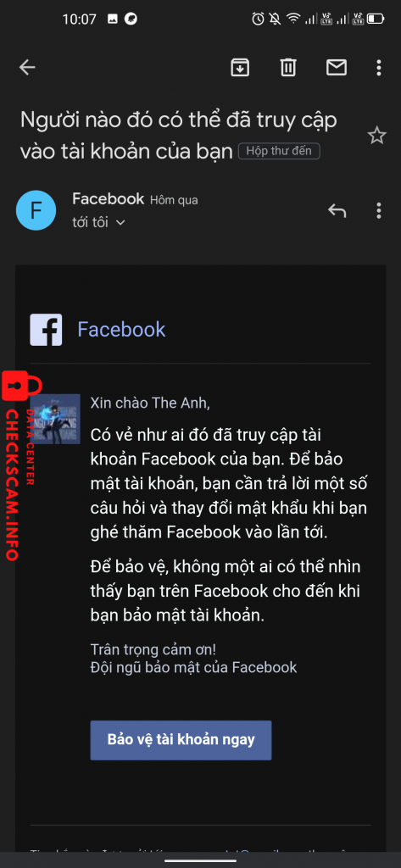Tap the bottom home gesture bar
Viewport: 401px width, 868px height.
click(200, 860)
